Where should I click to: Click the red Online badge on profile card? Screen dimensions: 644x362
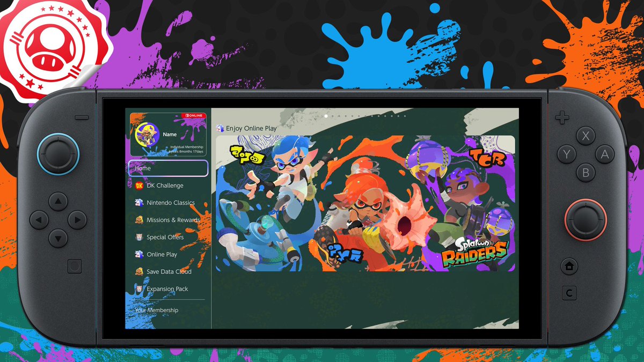tap(193, 116)
